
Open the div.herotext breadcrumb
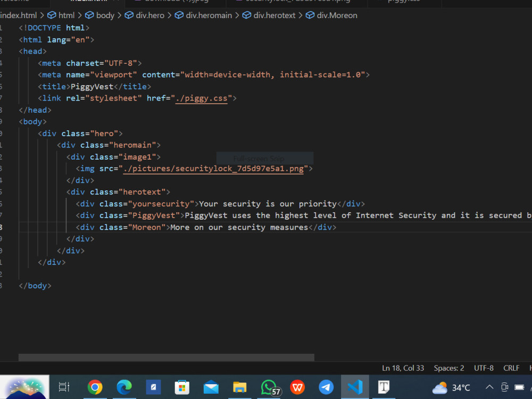coord(269,15)
